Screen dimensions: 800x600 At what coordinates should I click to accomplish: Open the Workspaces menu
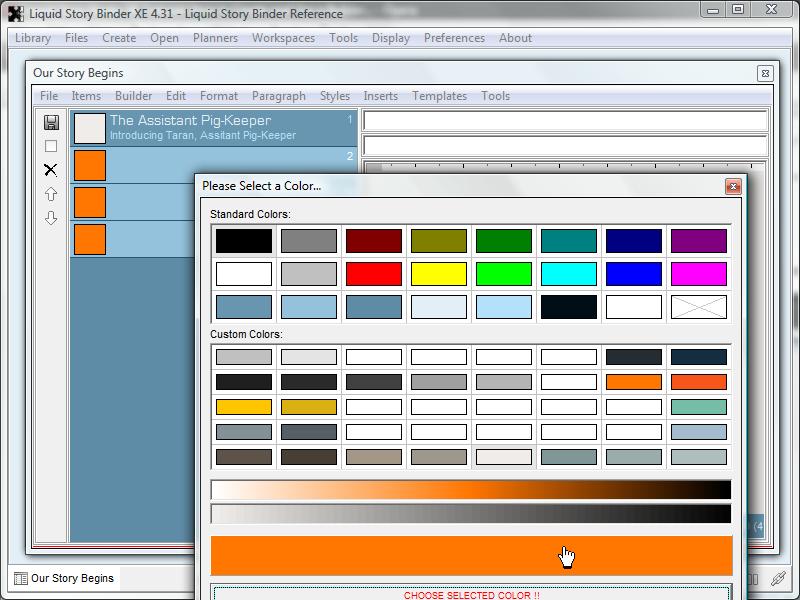(283, 38)
